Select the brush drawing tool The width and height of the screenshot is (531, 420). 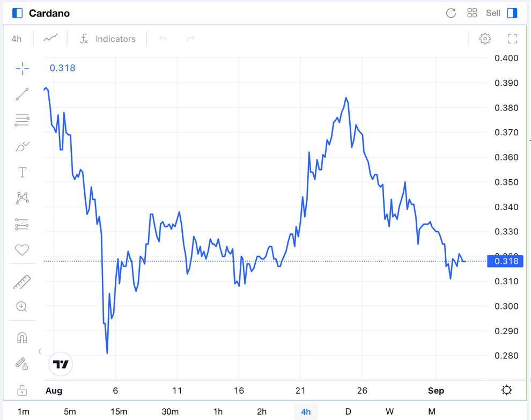[22, 146]
